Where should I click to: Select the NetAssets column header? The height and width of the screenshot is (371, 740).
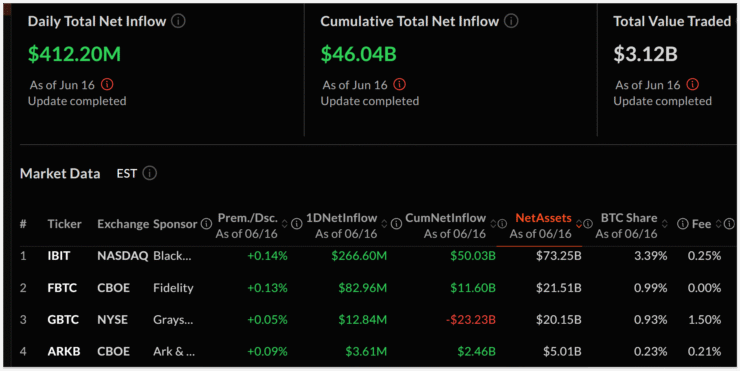point(543,218)
